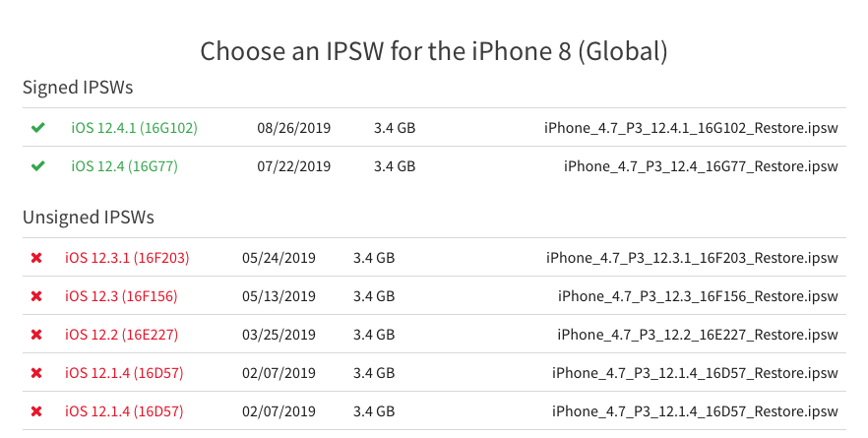Open the iOS 12.3.1 (16F203) link
Viewport: 868px width, 438px height.
point(127,258)
